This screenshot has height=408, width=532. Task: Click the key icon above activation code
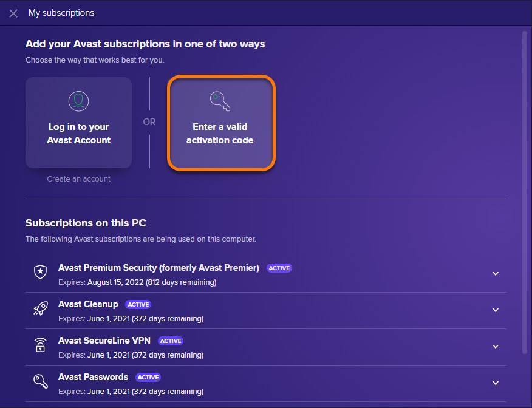coord(220,101)
